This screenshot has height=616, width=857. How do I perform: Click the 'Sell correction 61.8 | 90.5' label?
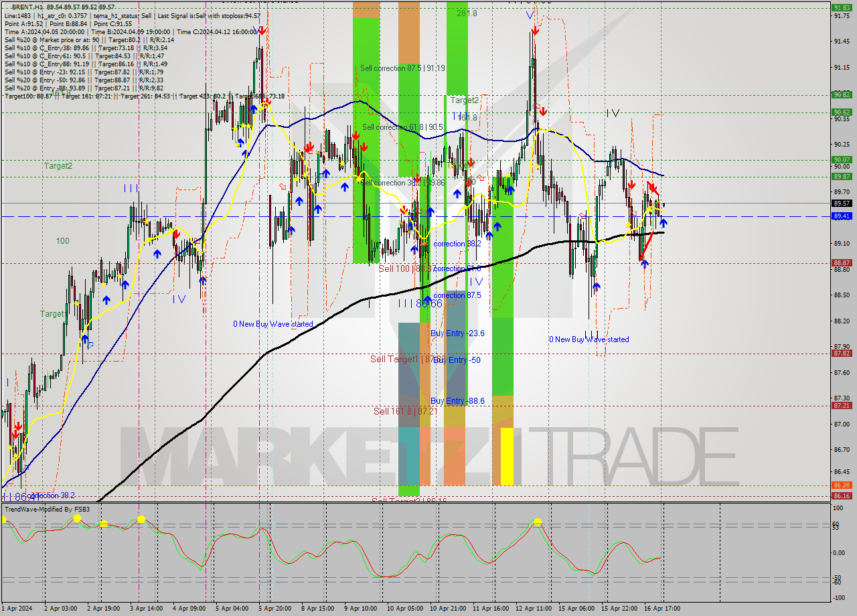402,127
